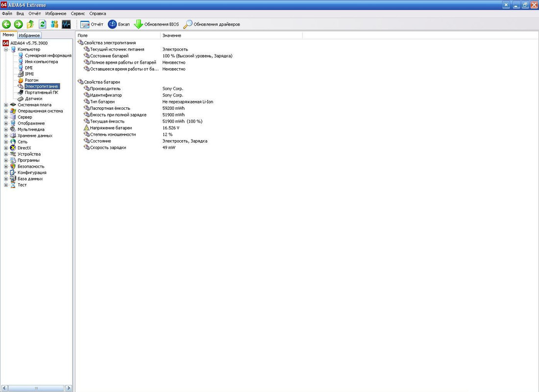539x392 pixels.
Task: Select AIDA64 v5.75.3900 root node
Action: coord(29,43)
